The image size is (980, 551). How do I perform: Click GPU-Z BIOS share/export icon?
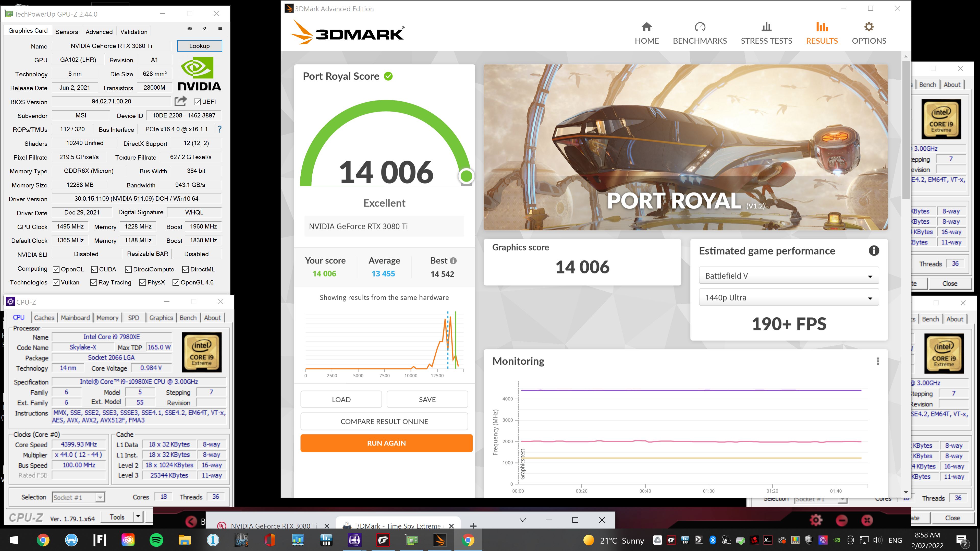coord(181,101)
